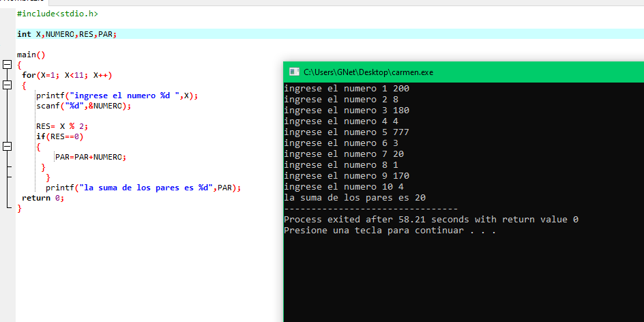Click console line 'ingrese el numero 9 170'
Screen dimensions: 644x322
tap(347, 176)
